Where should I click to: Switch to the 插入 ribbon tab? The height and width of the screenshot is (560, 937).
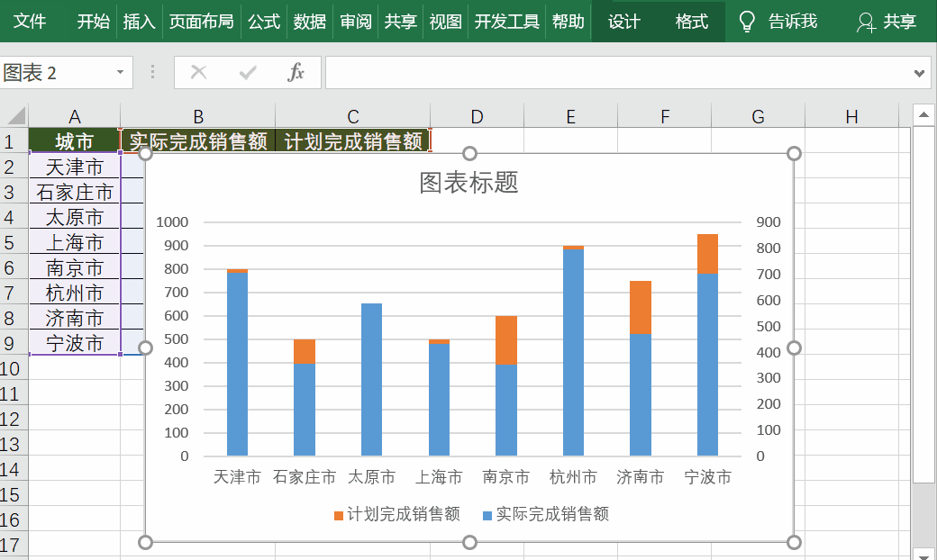pos(139,21)
